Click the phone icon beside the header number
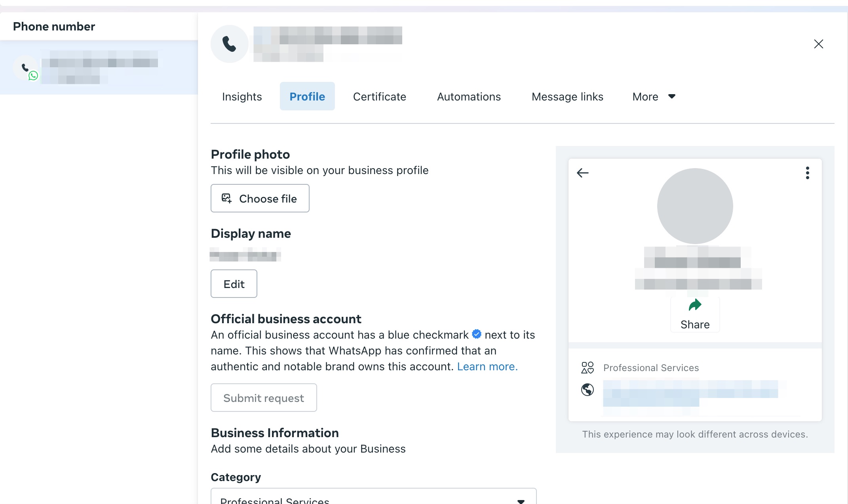 [230, 44]
